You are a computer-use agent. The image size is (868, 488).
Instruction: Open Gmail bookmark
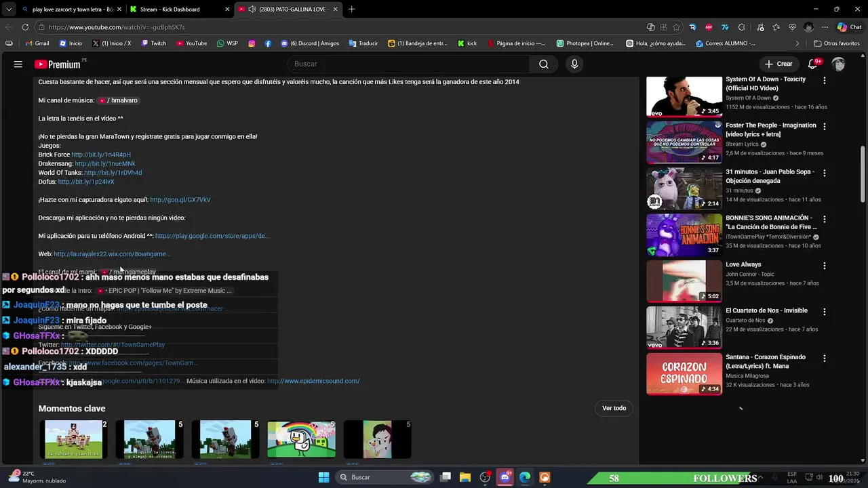[37, 43]
